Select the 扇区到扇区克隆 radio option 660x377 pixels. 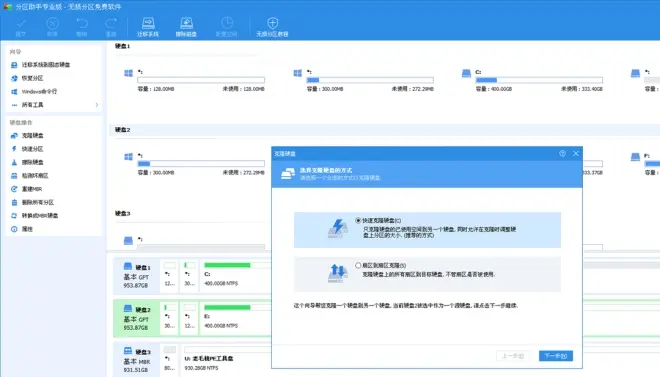coord(358,265)
